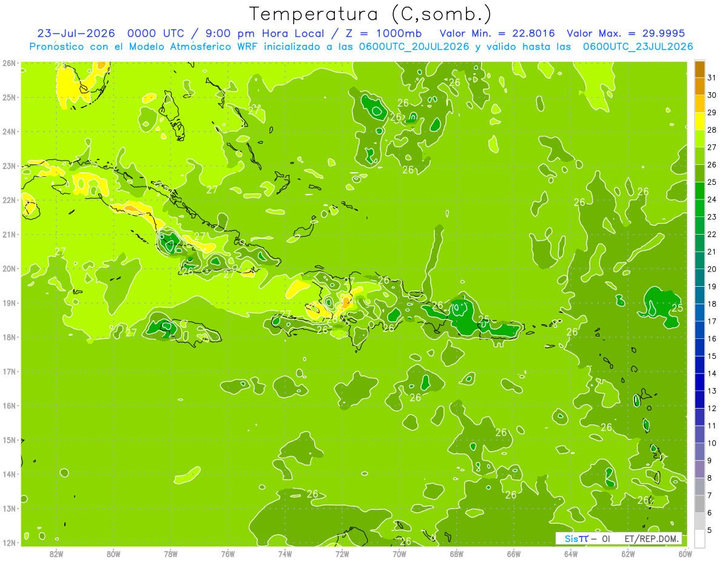
Task: Click '9:00 pm Hora Local' text
Action: (265, 33)
